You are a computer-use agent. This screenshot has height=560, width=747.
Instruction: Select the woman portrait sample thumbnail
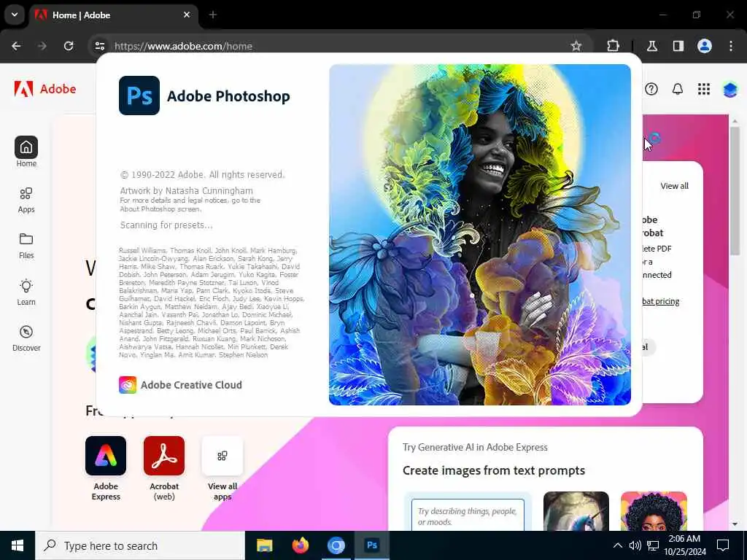[x=654, y=511]
